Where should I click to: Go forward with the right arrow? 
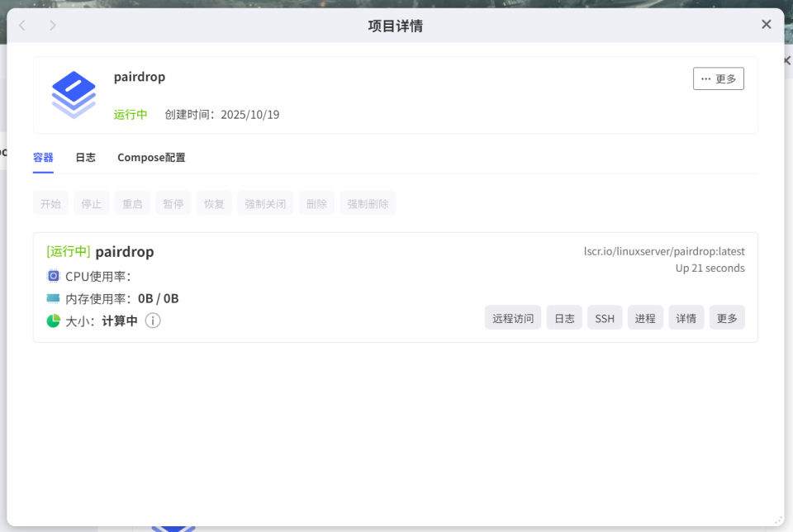pyautogui.click(x=53, y=26)
